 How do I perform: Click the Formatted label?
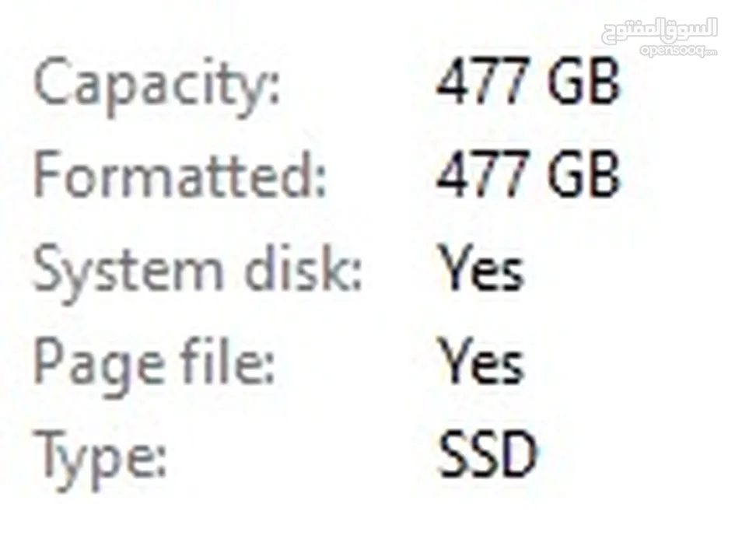pos(180,174)
